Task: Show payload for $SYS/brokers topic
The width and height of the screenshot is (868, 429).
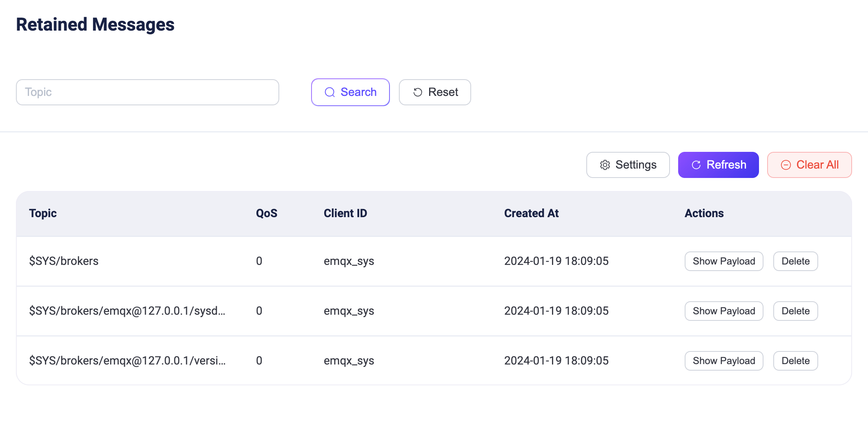Action: (723, 261)
